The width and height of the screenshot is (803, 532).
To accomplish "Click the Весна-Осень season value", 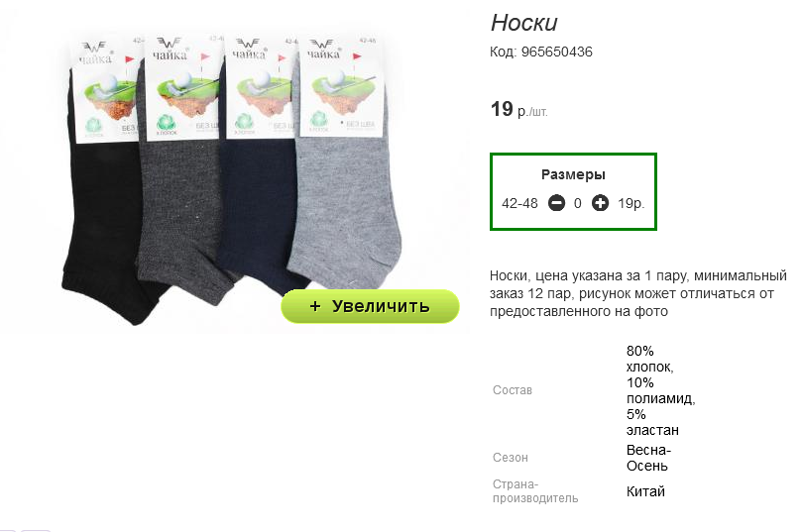I will click(x=648, y=458).
